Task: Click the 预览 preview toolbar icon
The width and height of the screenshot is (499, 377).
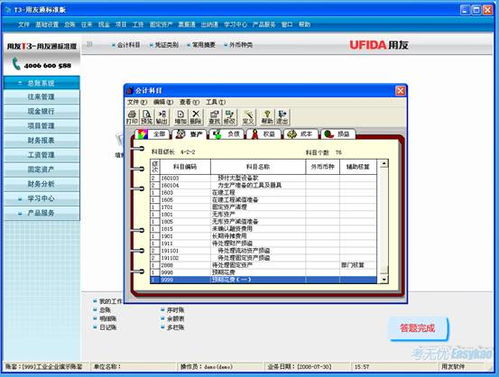Action: pos(146,117)
